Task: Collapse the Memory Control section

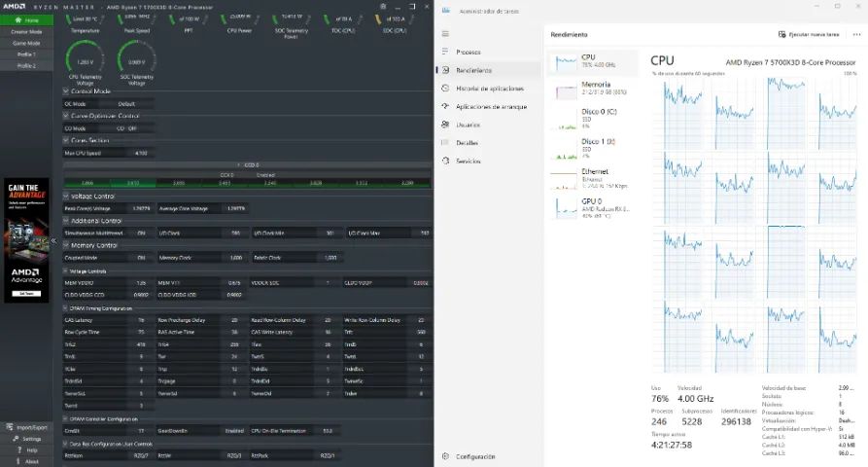Action: point(66,245)
